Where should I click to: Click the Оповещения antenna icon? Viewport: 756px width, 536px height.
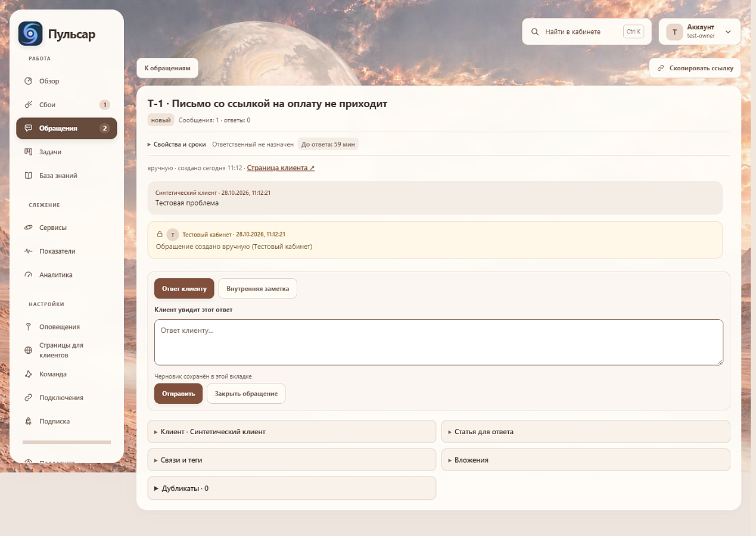pyautogui.click(x=28, y=327)
